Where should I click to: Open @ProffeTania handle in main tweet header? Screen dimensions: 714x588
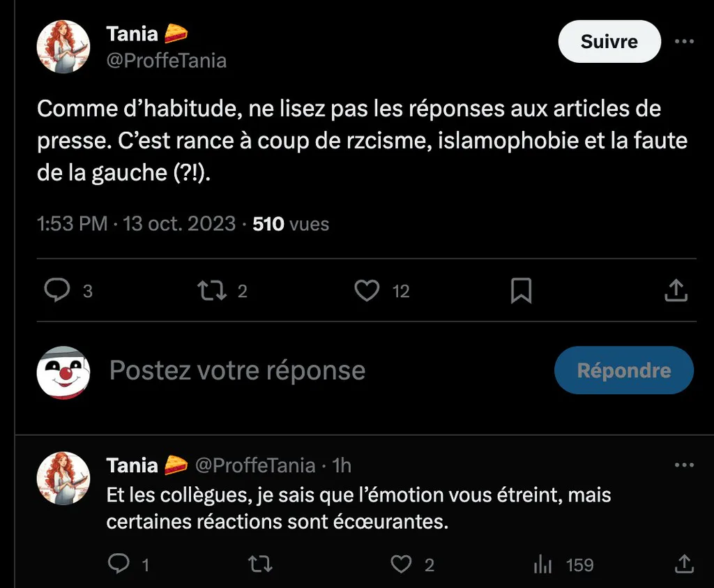click(x=166, y=61)
